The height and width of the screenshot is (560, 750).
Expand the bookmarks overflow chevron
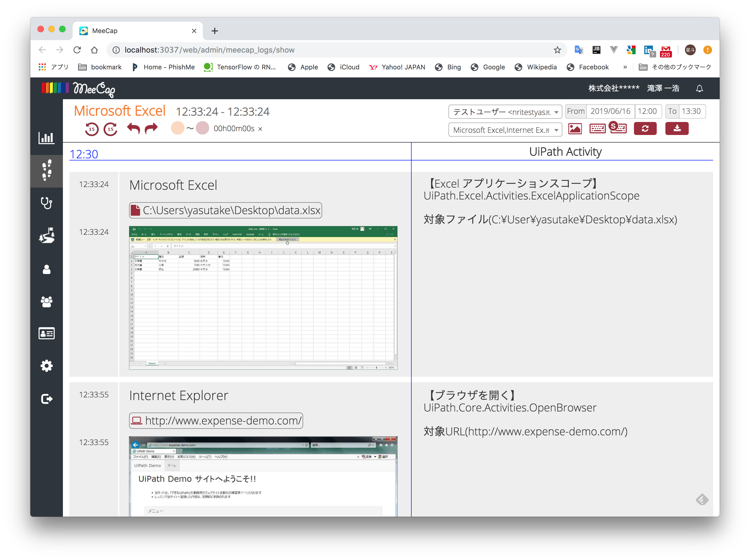click(625, 67)
